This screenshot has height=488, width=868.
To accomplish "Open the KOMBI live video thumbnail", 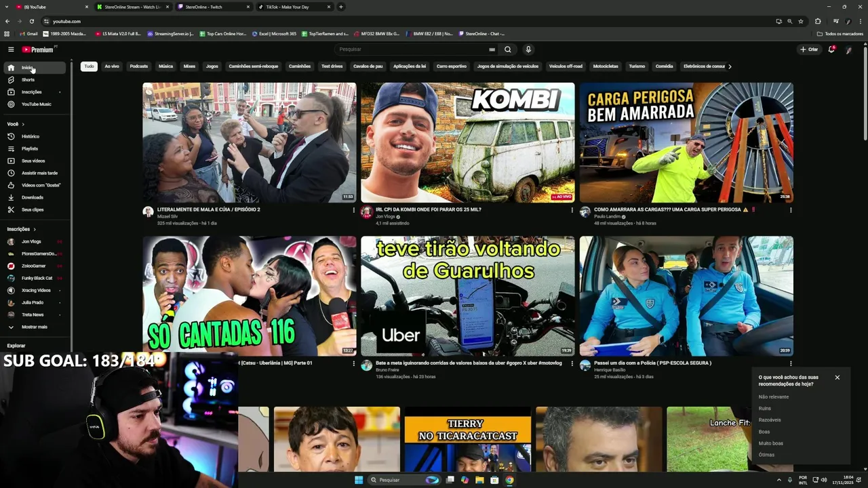I will 467,142.
